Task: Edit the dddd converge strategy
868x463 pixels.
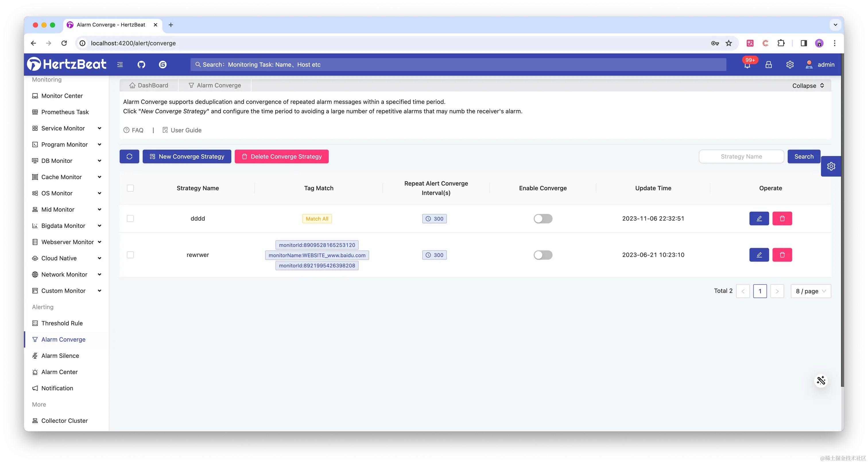Action: pyautogui.click(x=759, y=219)
